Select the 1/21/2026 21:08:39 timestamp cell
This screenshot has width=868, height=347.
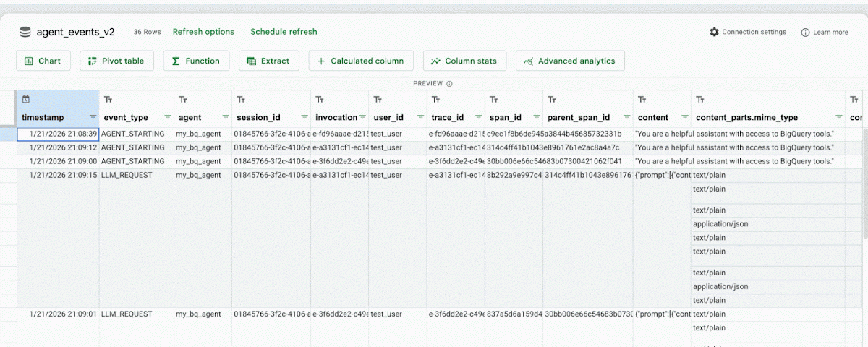(x=58, y=134)
